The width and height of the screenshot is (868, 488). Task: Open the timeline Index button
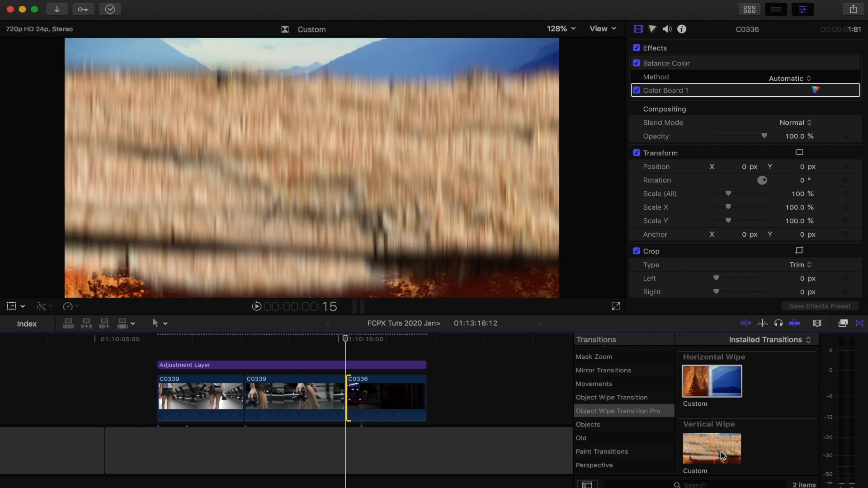point(27,324)
